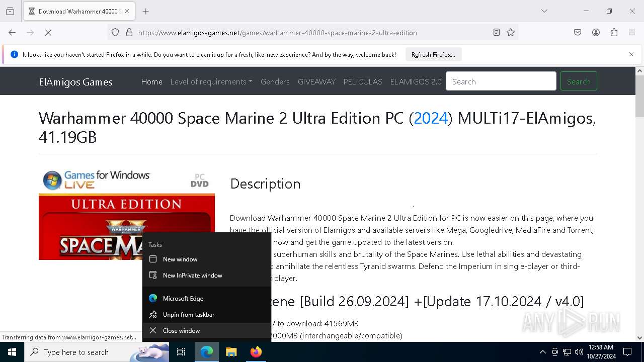The height and width of the screenshot is (362, 644).
Task: Go back one page
Action: pyautogui.click(x=12, y=33)
